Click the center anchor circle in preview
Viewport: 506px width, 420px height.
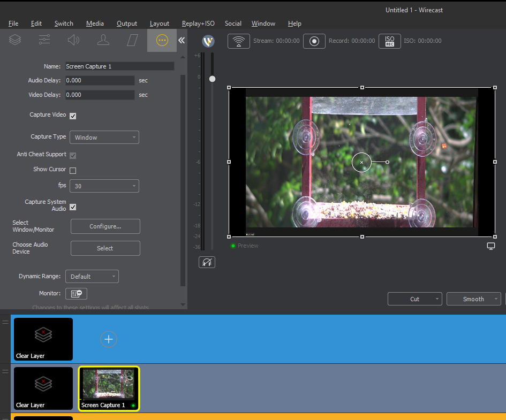click(x=361, y=162)
